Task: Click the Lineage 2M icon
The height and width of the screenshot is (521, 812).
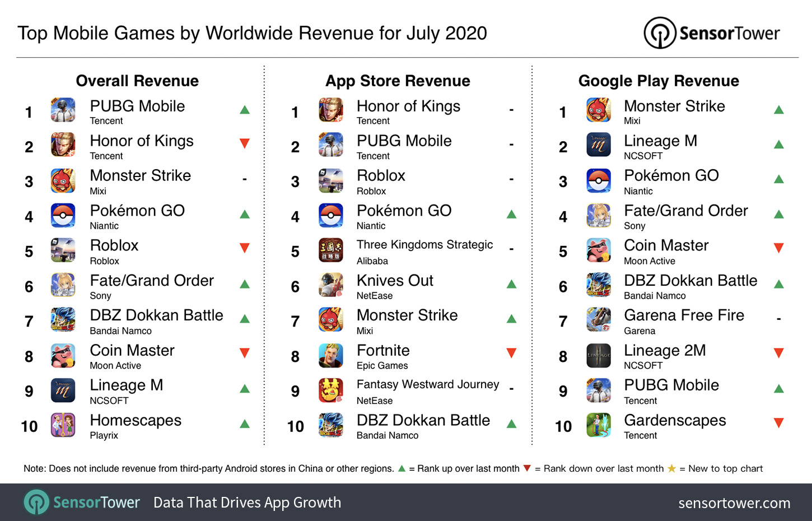Action: (x=598, y=355)
